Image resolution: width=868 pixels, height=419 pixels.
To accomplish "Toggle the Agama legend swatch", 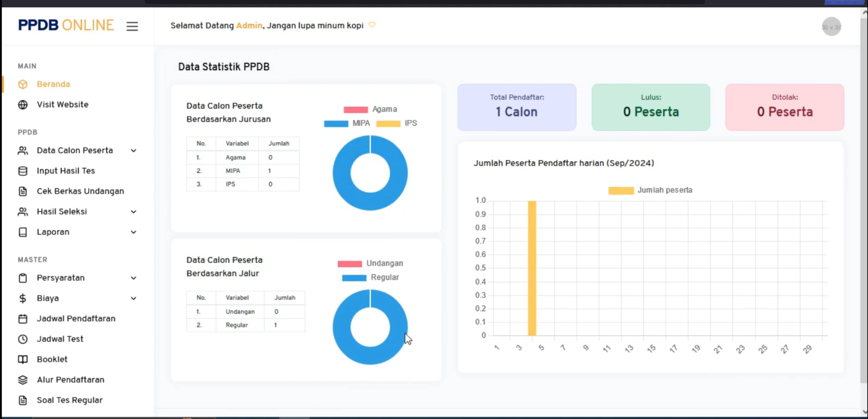I will point(355,109).
